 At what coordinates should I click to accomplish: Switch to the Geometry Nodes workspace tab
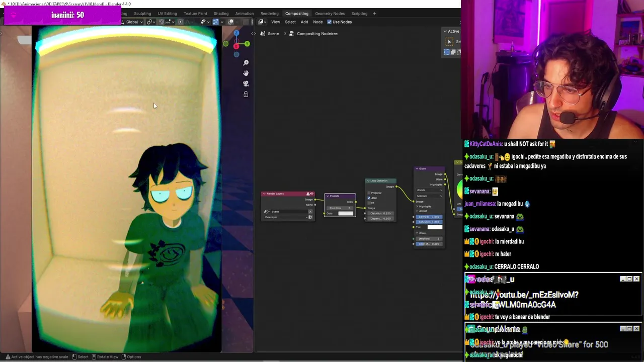click(x=330, y=14)
